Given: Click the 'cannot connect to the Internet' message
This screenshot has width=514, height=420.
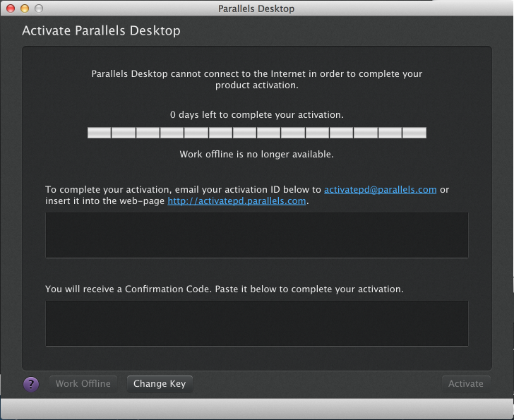Looking at the screenshot, I should click(x=257, y=79).
